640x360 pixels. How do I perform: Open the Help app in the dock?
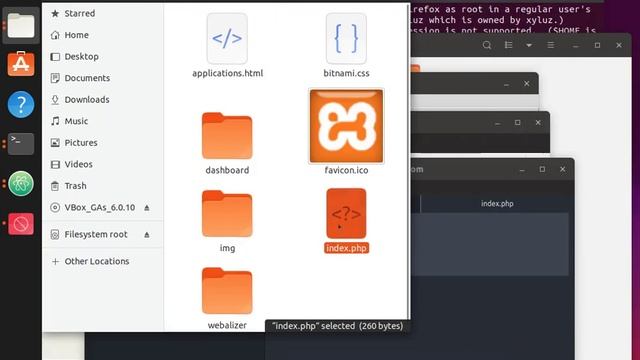pyautogui.click(x=21, y=104)
